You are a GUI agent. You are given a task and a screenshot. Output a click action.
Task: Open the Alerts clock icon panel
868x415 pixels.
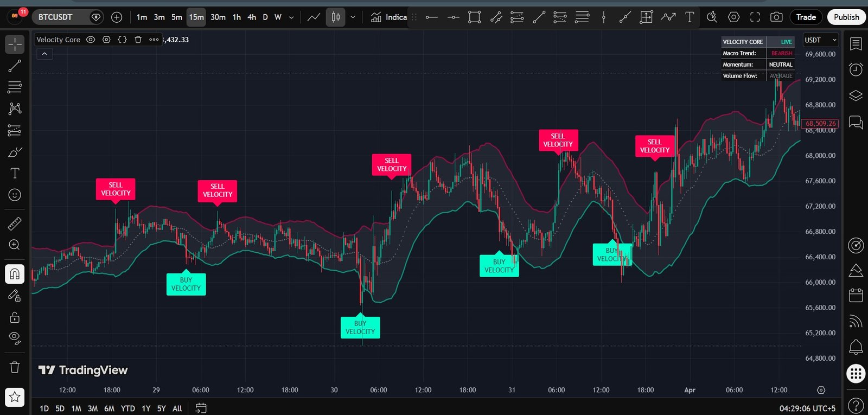(x=856, y=69)
